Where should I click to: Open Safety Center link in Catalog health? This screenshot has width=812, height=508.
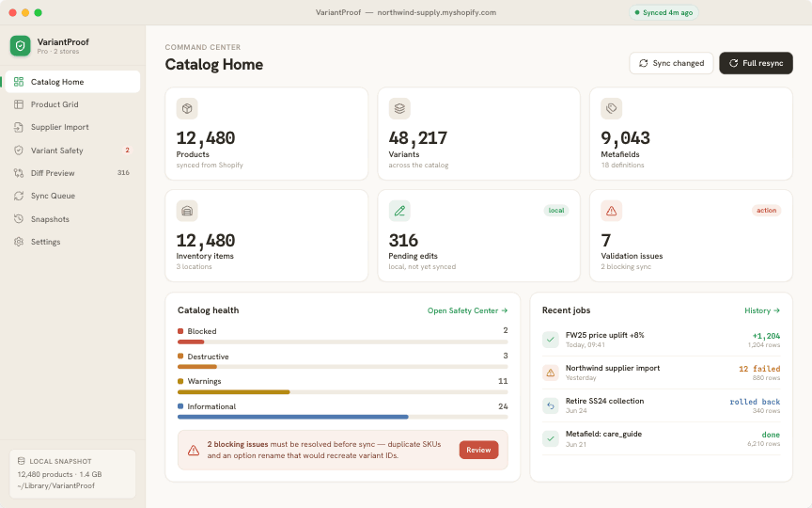[x=467, y=310]
